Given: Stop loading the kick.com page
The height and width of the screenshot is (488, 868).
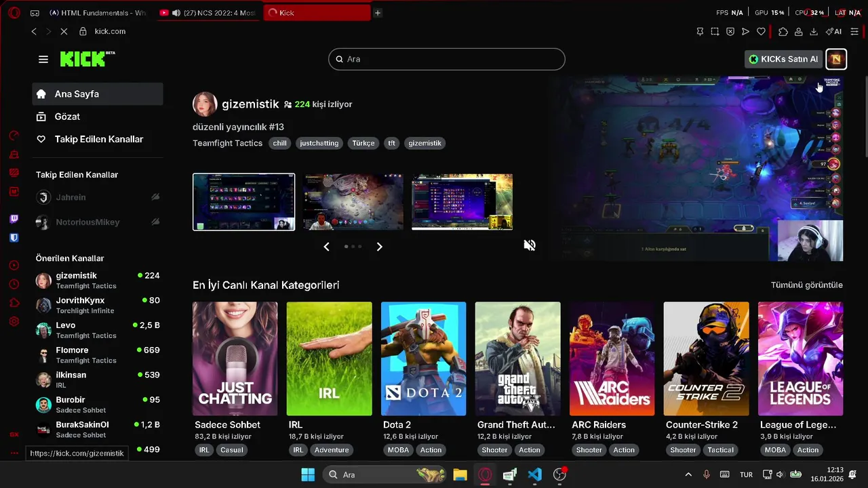Looking at the screenshot, I should (x=64, y=31).
